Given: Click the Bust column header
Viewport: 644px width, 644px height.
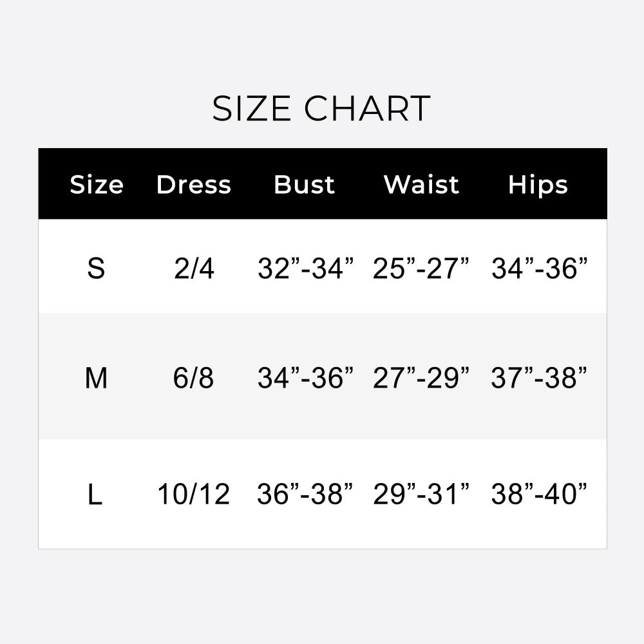Looking at the screenshot, I should (x=305, y=185).
